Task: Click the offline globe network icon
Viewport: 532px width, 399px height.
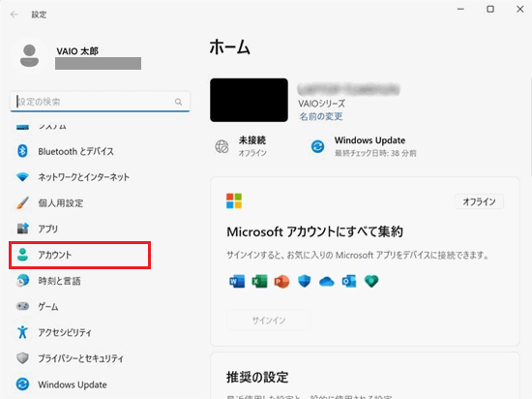Action: pyautogui.click(x=222, y=146)
